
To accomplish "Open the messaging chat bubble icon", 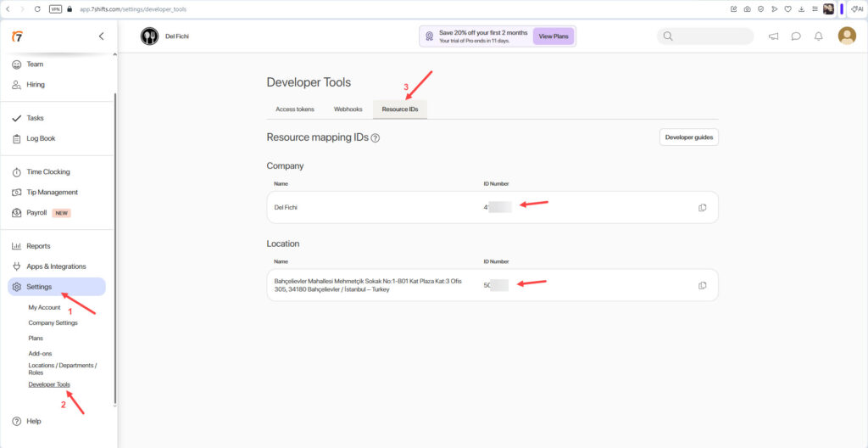I will pyautogui.click(x=796, y=36).
